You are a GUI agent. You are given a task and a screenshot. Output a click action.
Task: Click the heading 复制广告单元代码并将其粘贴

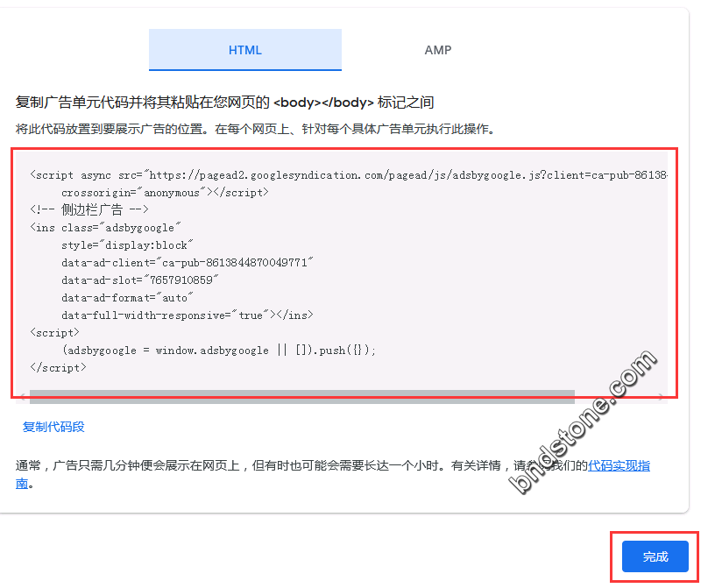pos(225,103)
